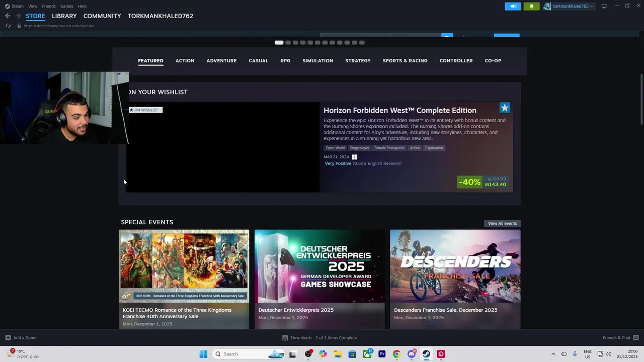Click the View All Events button
The width and height of the screenshot is (644, 362).
point(502,223)
